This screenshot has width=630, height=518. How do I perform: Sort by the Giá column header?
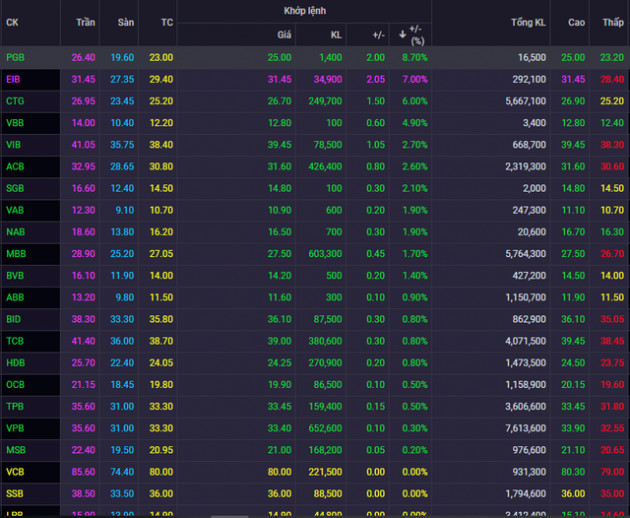tap(284, 35)
